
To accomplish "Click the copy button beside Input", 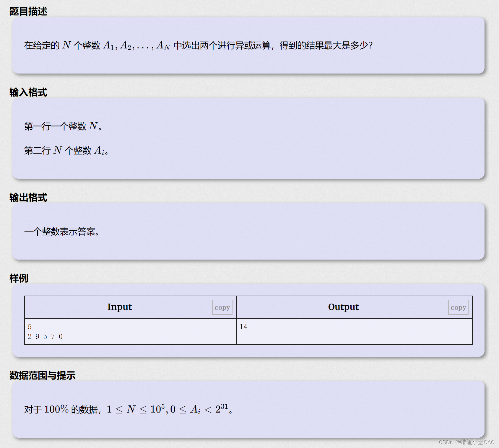I will click(222, 307).
